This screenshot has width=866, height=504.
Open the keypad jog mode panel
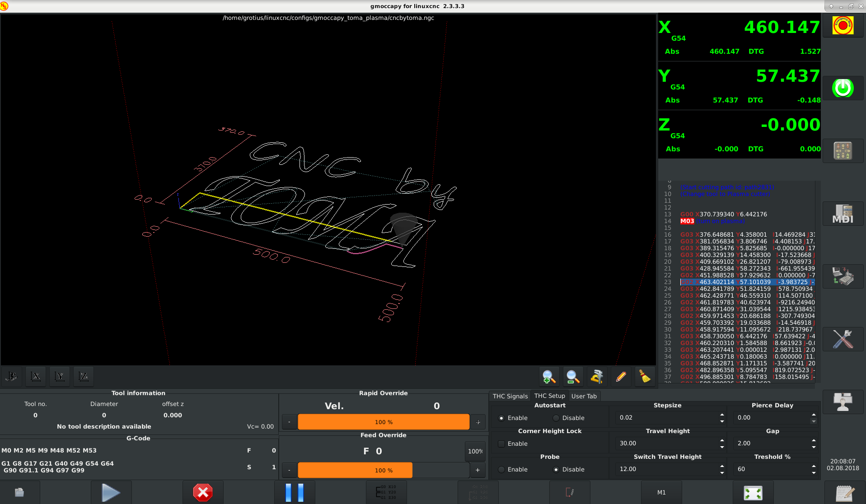843,151
